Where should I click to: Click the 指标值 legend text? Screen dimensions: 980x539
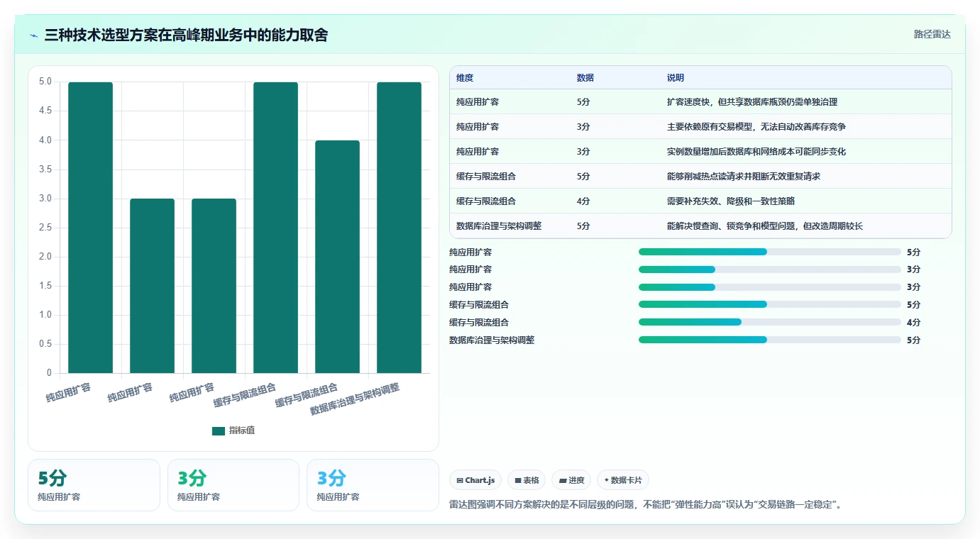[242, 431]
